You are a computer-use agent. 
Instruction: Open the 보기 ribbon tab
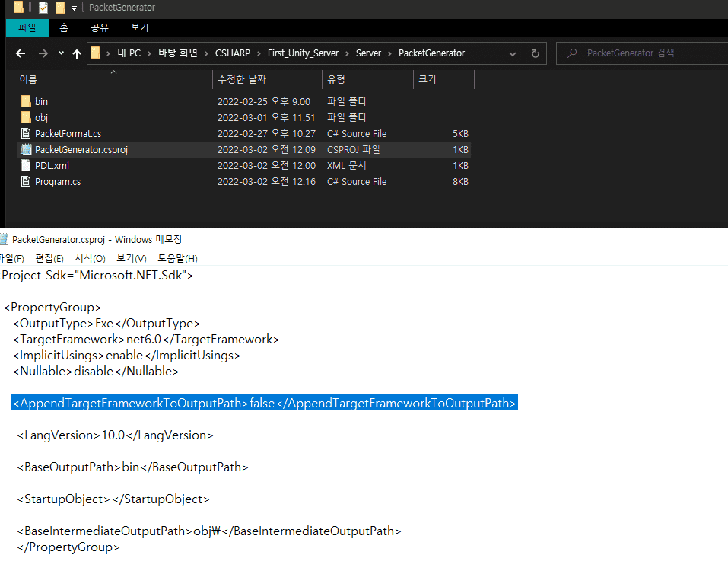(140, 27)
